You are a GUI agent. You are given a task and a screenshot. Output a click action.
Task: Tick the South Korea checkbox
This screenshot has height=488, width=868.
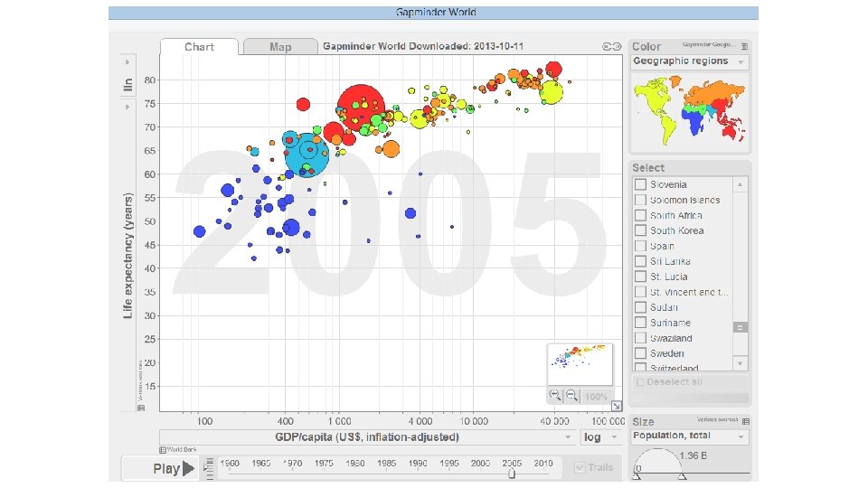click(x=640, y=230)
